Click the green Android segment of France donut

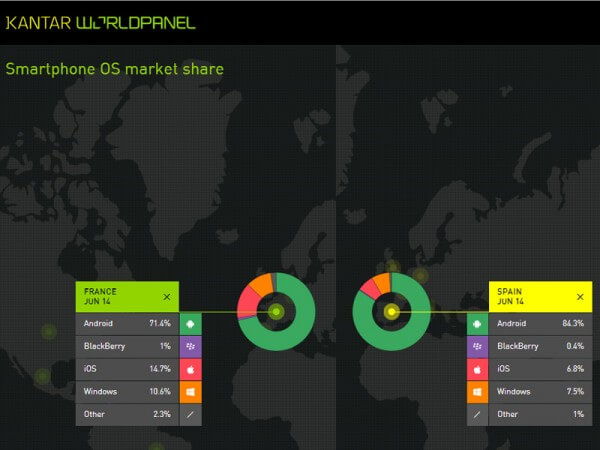point(302,325)
